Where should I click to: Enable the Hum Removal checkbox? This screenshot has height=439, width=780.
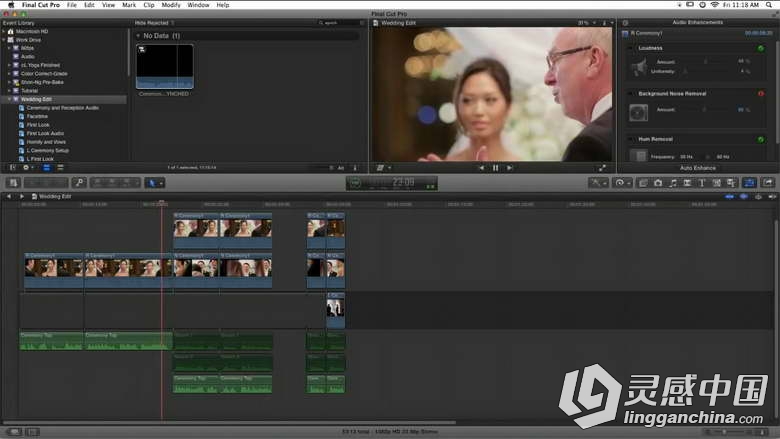[x=632, y=139]
